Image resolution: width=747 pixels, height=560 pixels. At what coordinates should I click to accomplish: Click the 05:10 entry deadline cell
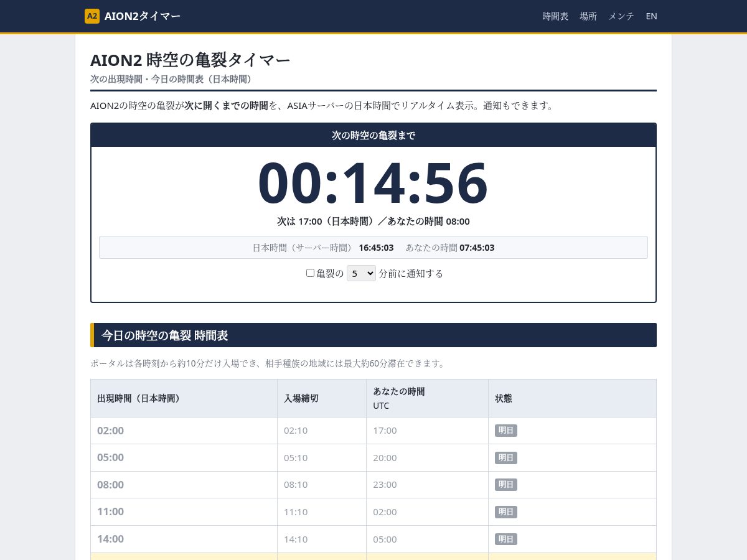(322, 457)
